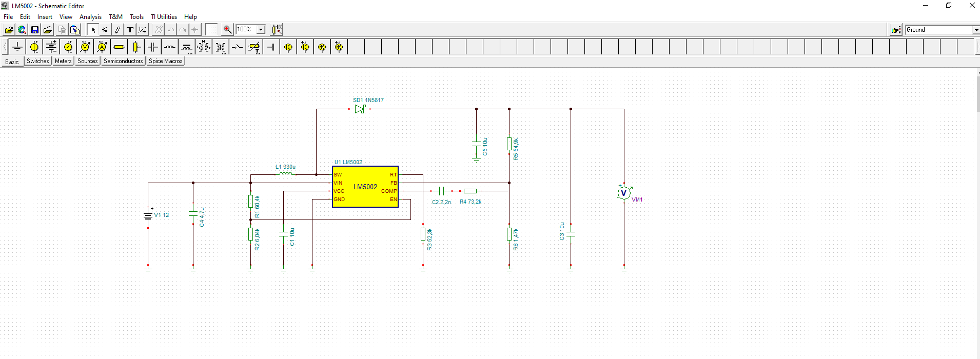The height and width of the screenshot is (359, 980).
Task: Place a jumper component
Action: [x=271, y=47]
